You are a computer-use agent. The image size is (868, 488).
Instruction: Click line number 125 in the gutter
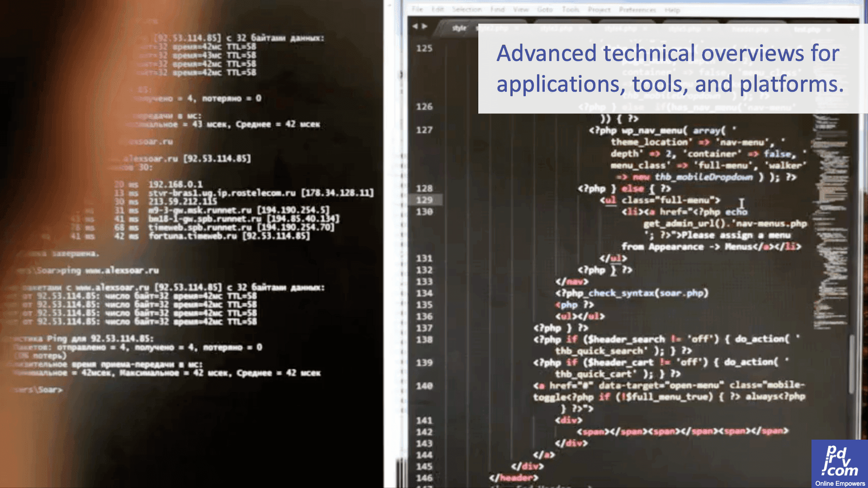tap(424, 48)
